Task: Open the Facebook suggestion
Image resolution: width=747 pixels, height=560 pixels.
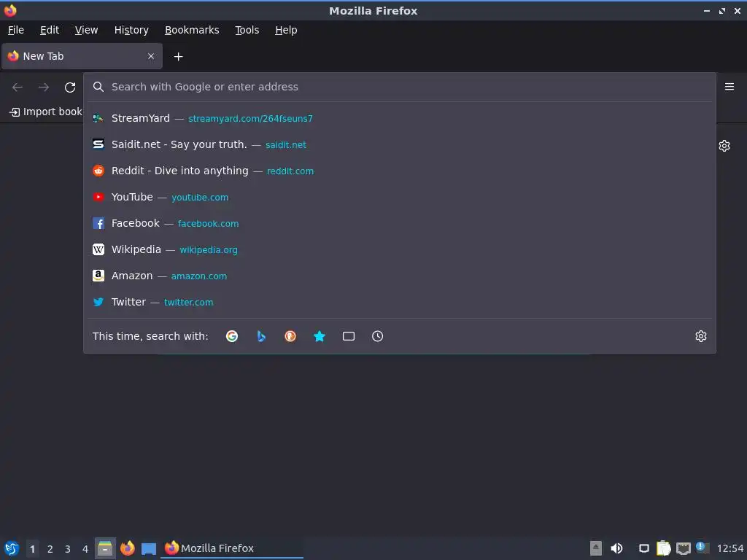Action: [399, 223]
